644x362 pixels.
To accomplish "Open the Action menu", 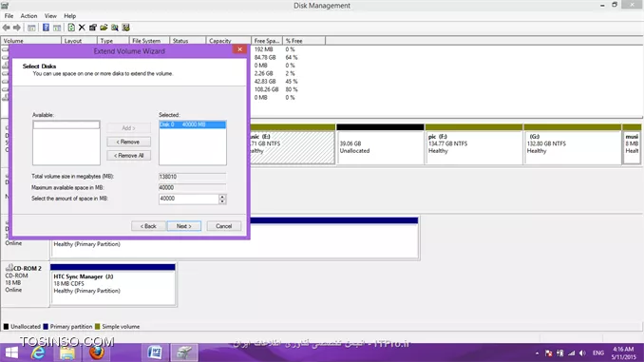I will pos(28,16).
